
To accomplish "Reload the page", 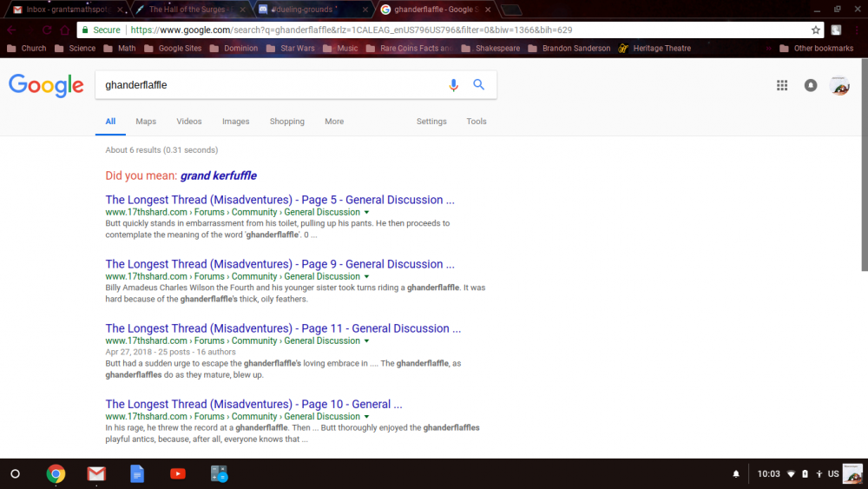I will (47, 30).
